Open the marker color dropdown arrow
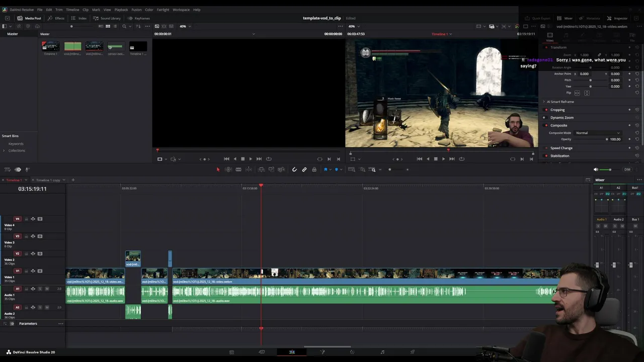 [341, 169]
